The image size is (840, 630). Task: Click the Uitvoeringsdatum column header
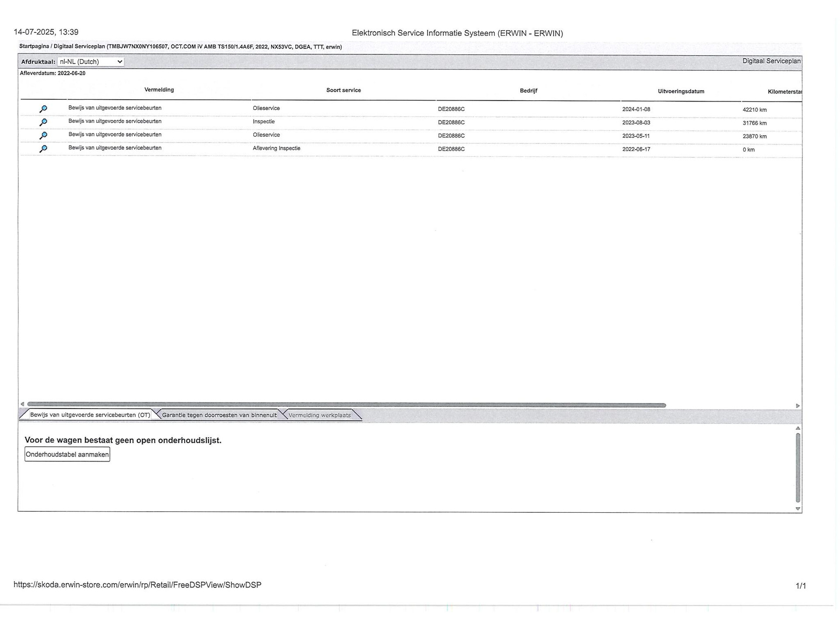(681, 91)
